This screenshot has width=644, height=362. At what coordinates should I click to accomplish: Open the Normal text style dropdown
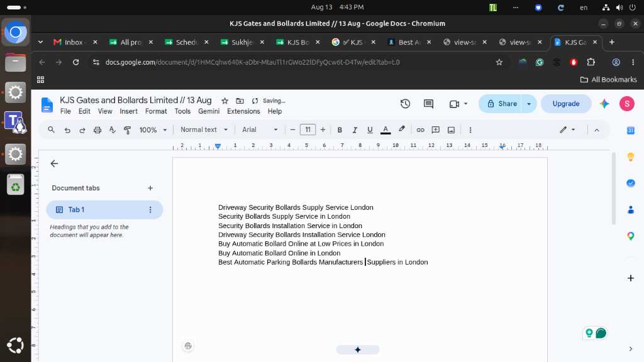click(x=204, y=129)
